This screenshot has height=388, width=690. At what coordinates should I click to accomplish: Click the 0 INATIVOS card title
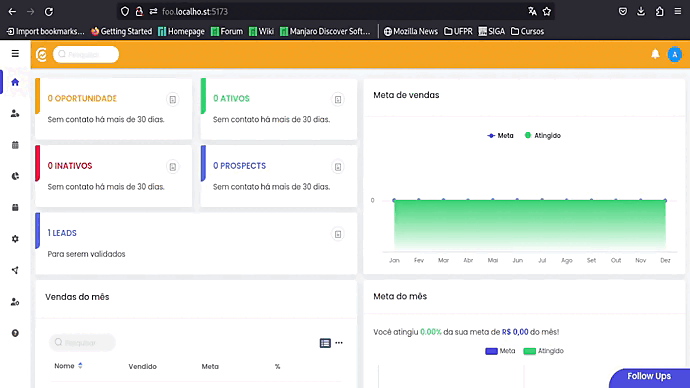click(x=70, y=166)
